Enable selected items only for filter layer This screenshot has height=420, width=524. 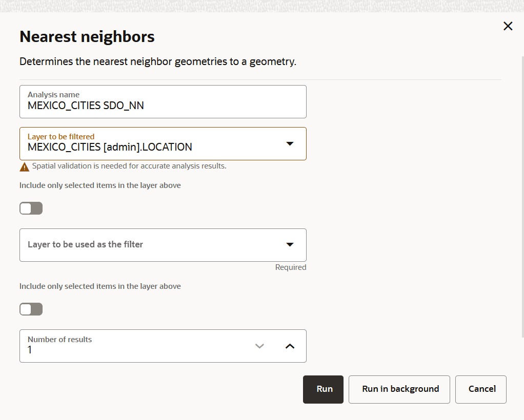point(31,309)
